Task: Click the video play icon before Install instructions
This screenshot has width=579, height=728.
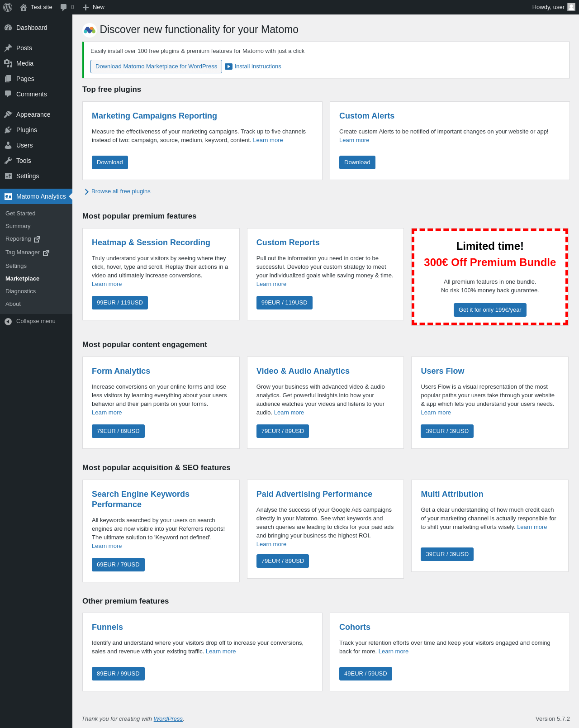Action: coord(229,67)
